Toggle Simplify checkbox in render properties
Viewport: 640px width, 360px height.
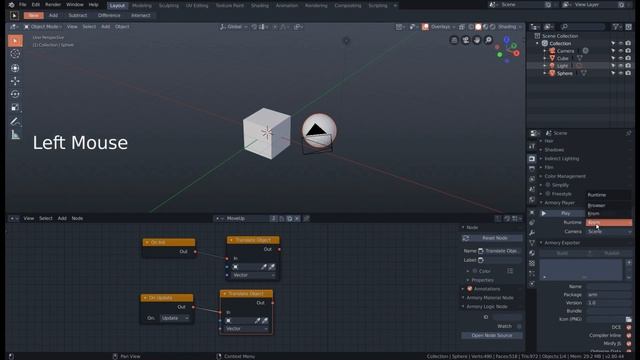[548, 185]
